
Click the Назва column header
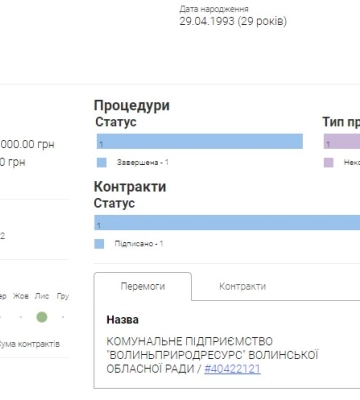(122, 320)
